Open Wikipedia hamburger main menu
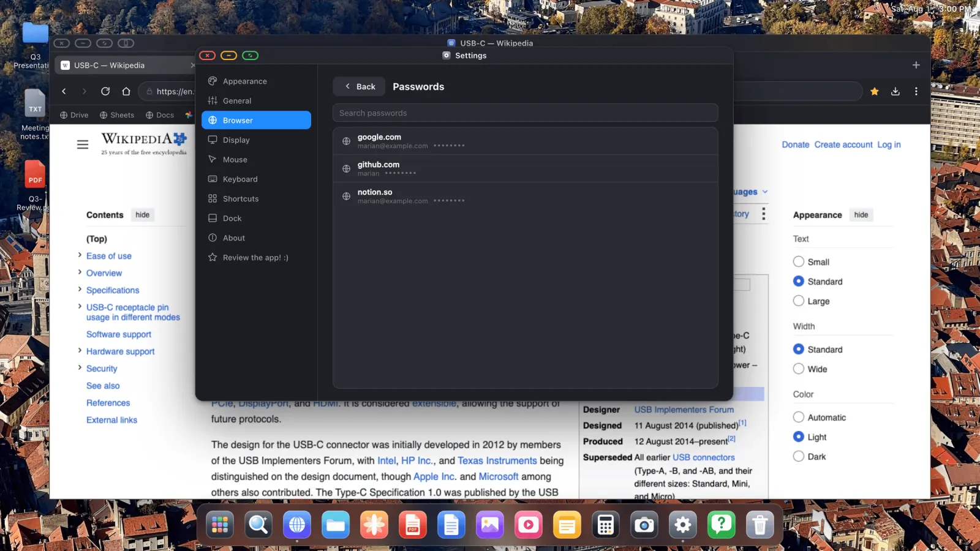 tap(83, 144)
